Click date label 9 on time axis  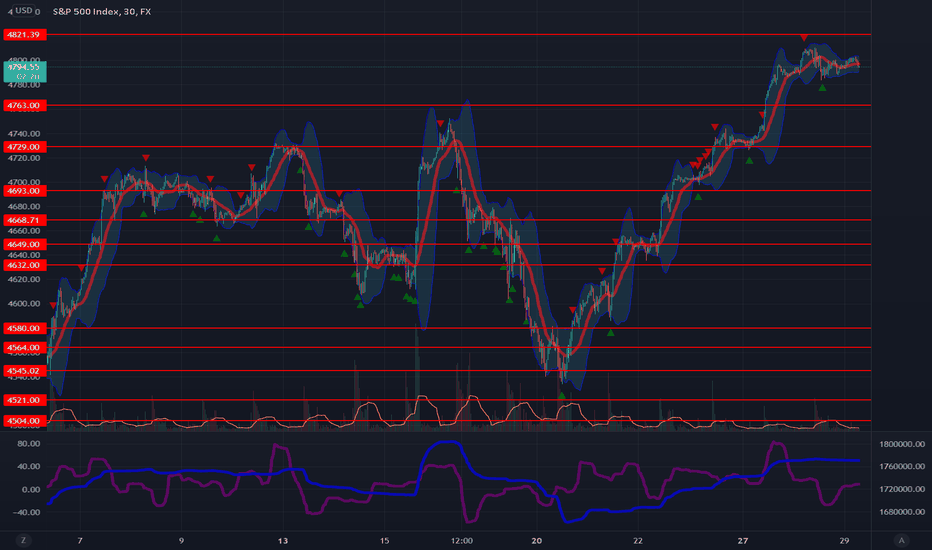pos(181,540)
